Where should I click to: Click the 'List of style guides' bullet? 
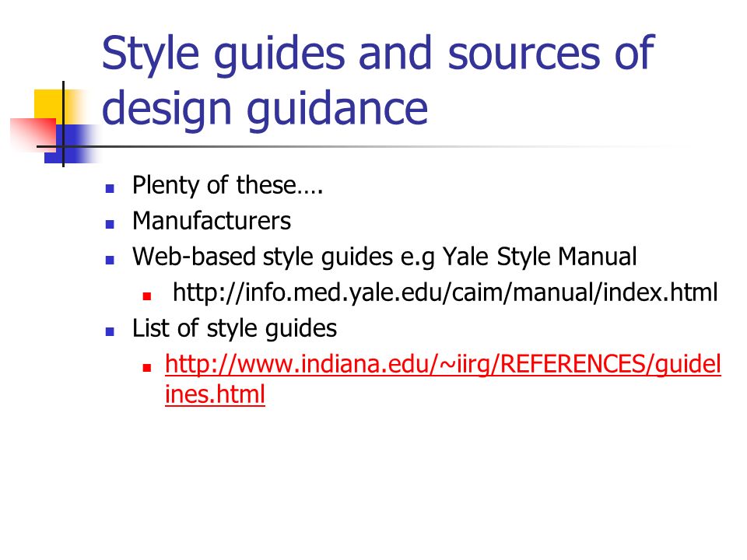(x=234, y=328)
